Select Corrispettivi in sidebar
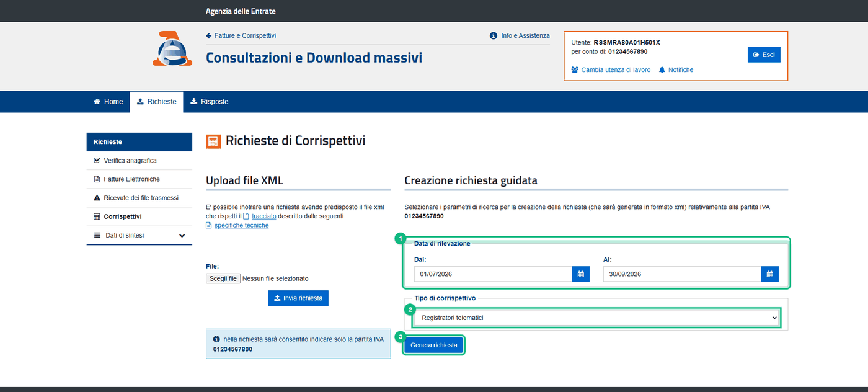The height and width of the screenshot is (392, 868). coord(139,216)
